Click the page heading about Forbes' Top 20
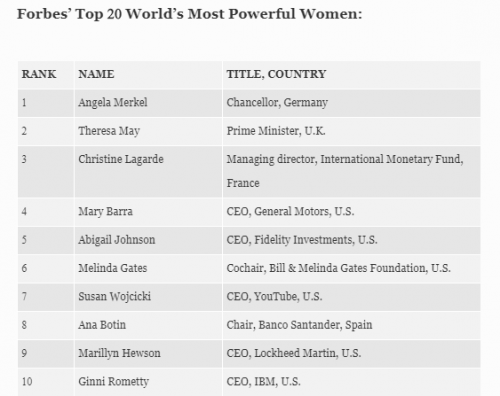Screen dimensions: 500x396 point(189,14)
